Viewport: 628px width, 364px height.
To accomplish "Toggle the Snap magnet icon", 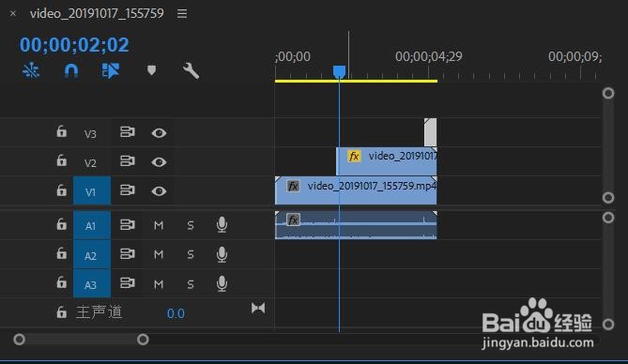I will [x=71, y=71].
